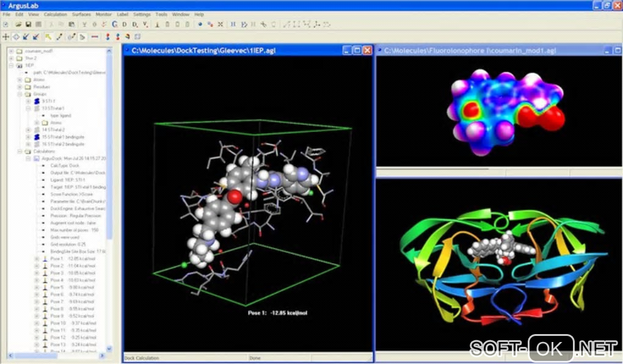Click the blue G calculation toolbar icon
Image resolution: width=623 pixels, height=364 pixels.
coord(114,24)
